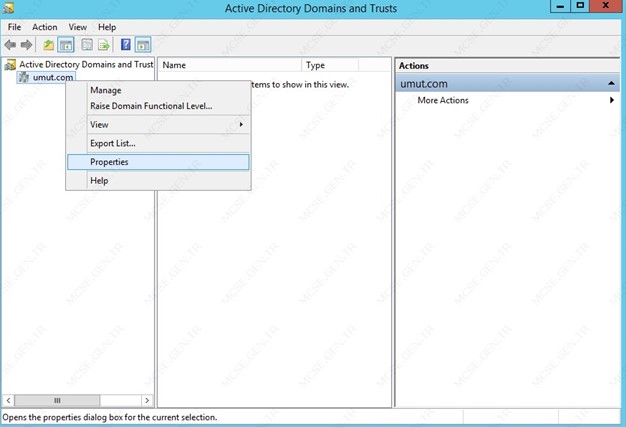Click the Up one level folder icon

(49, 45)
